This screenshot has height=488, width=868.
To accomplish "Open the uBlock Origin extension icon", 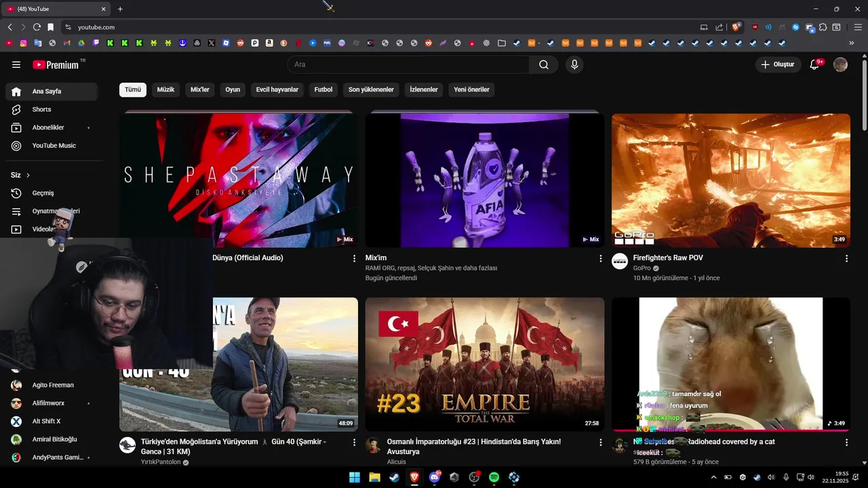I will (755, 27).
